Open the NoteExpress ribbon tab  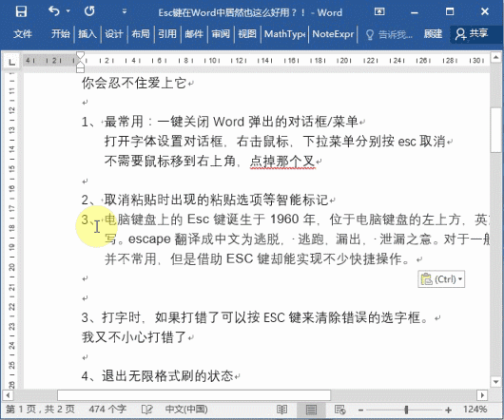[x=333, y=33]
